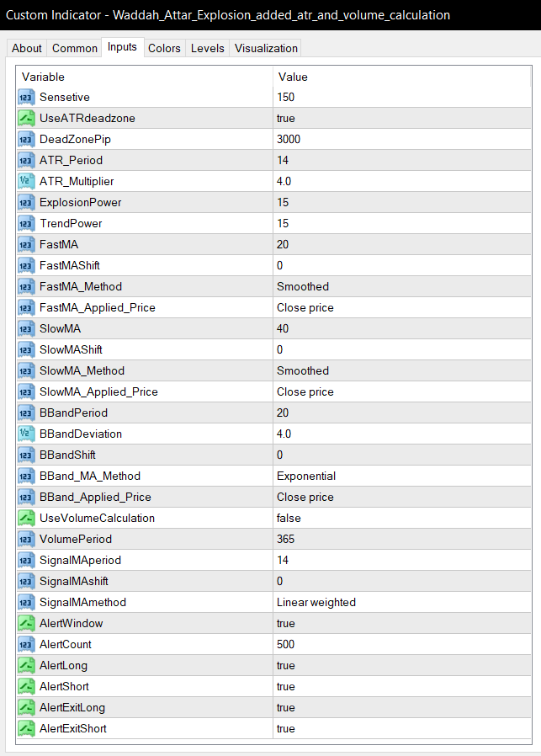Select the AlertLong variable name
541x756 pixels.
click(64, 665)
